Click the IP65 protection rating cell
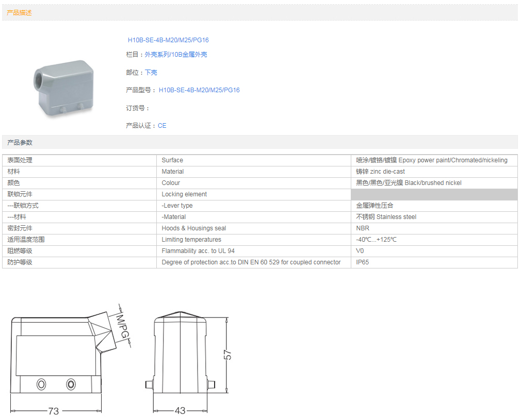Image resolution: width=521 pixels, height=420 pixels. 363,262
